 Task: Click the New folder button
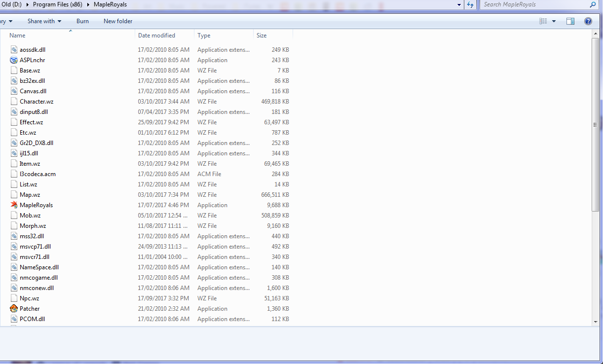118,21
